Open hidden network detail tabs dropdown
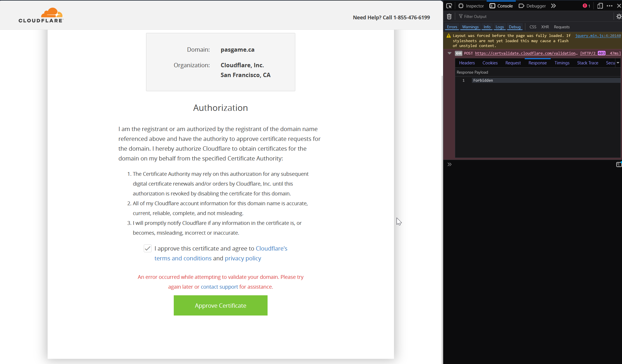This screenshot has height=364, width=622. (x=618, y=63)
